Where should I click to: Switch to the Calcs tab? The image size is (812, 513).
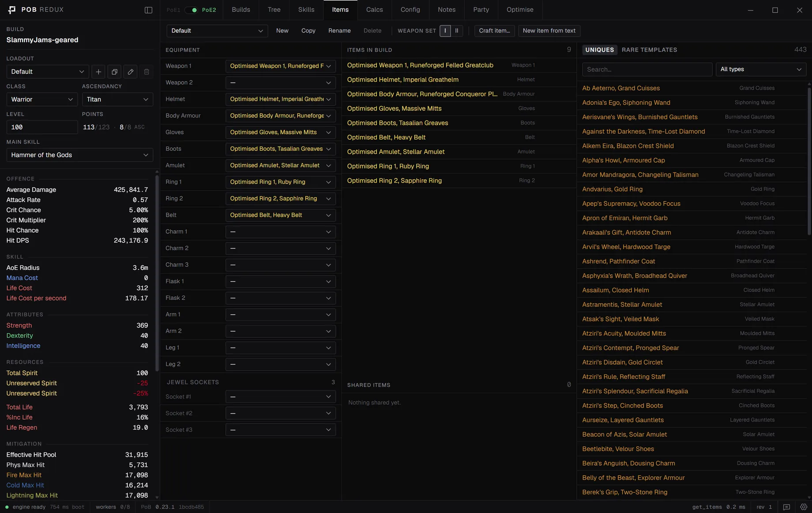[x=375, y=10]
